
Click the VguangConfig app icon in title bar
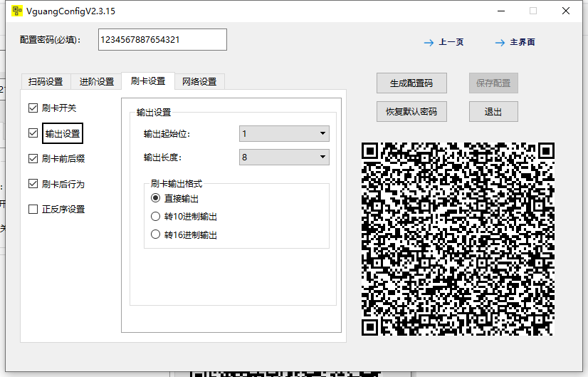[17, 11]
